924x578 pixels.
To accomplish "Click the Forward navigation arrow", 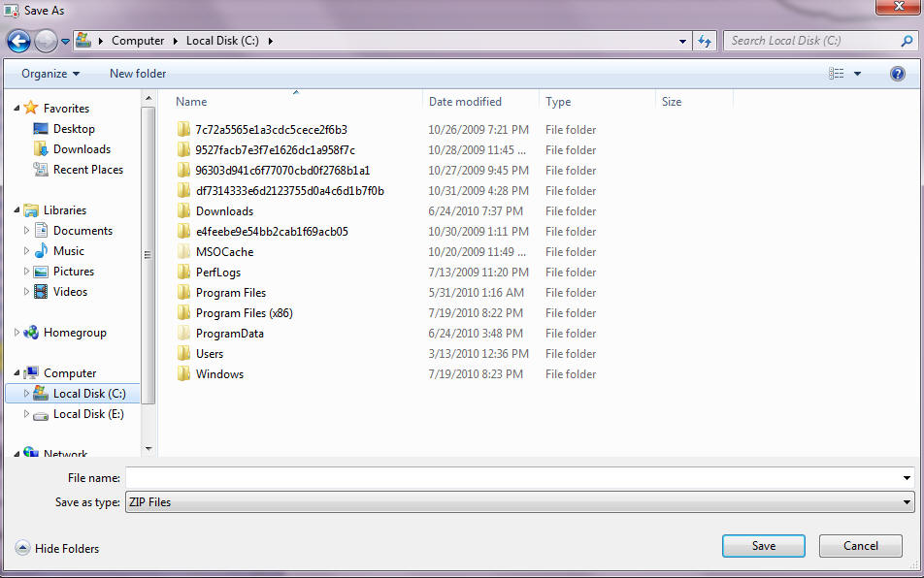I will point(46,41).
